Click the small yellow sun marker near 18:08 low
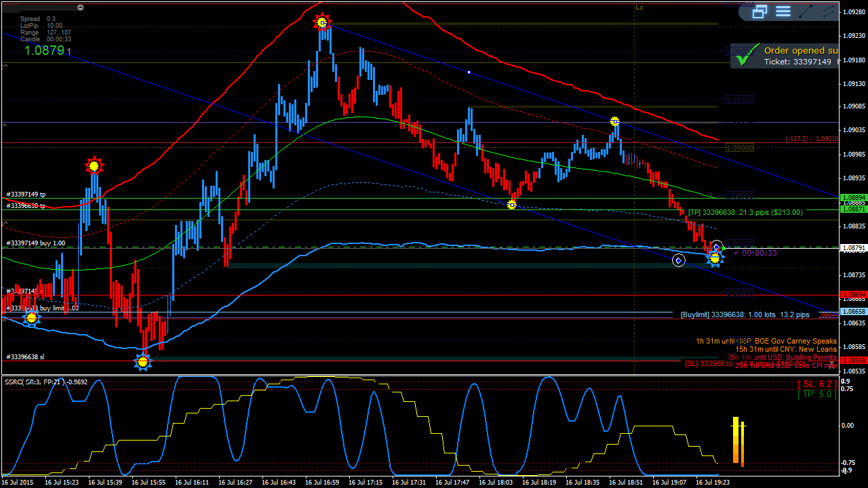 tap(512, 204)
